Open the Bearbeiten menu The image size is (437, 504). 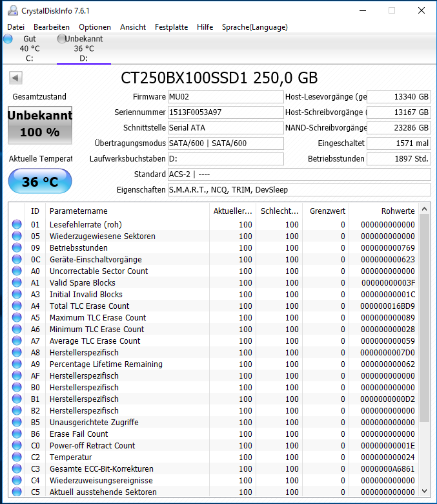click(52, 27)
